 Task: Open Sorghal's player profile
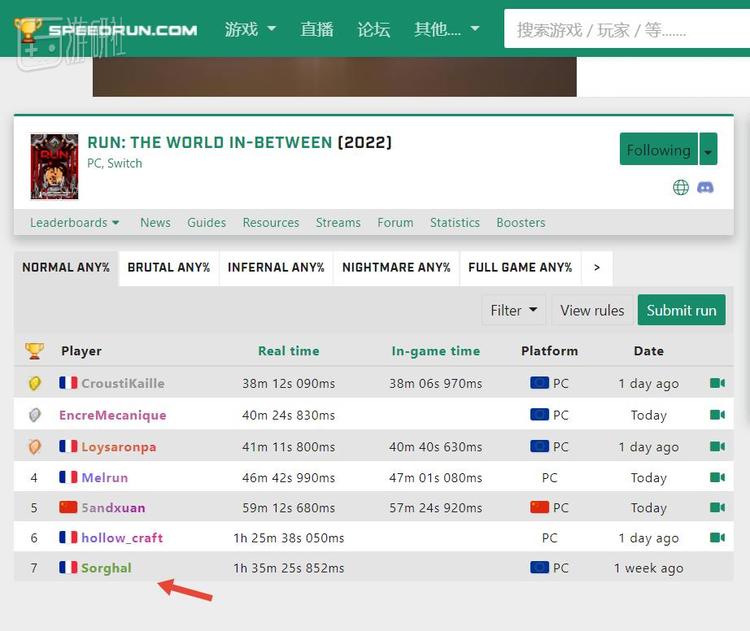[106, 568]
